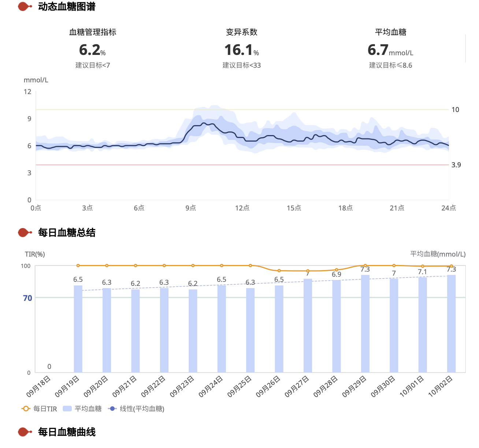Click the TIR data point for 09月27日

308,271
